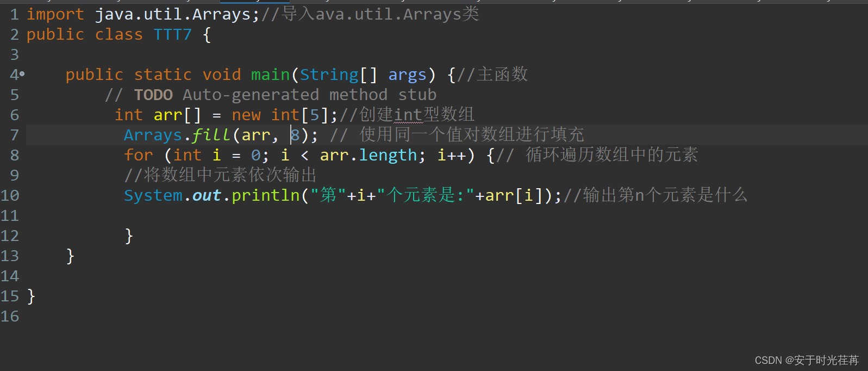
Task: Click the comment '//导入ava.util.Arrays类'
Action: tap(370, 14)
